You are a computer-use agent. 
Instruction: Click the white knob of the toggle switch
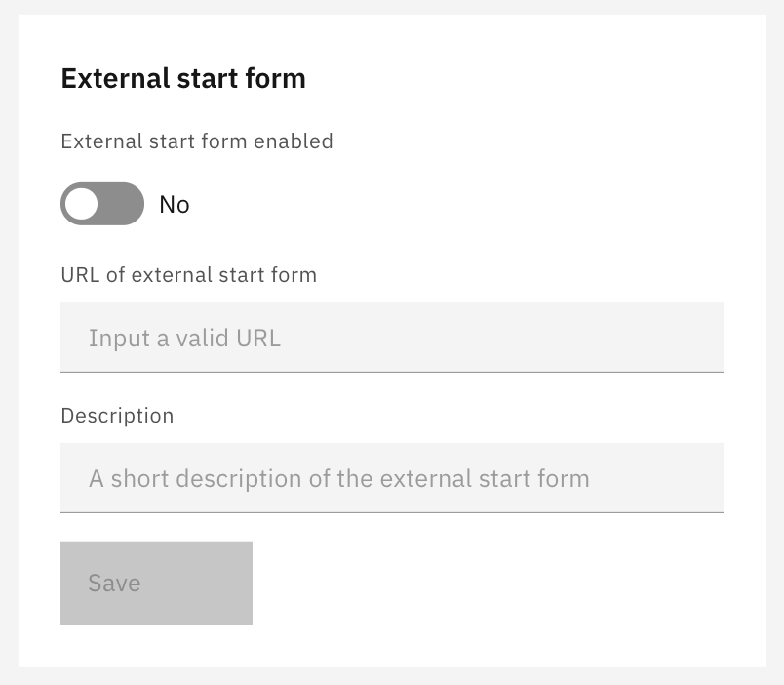pos(83,204)
